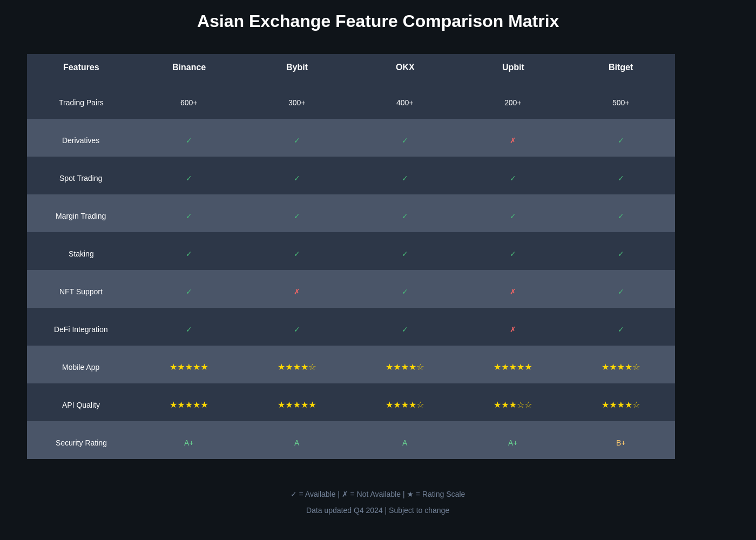Click Binance's A+ security rating
This screenshot has height=540, width=756.
[189, 443]
